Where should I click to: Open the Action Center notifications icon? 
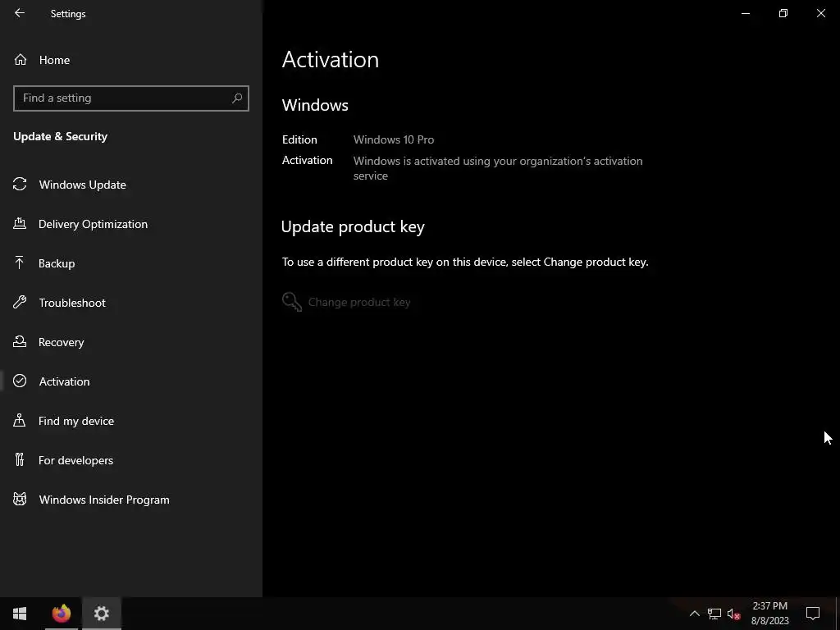click(x=813, y=614)
